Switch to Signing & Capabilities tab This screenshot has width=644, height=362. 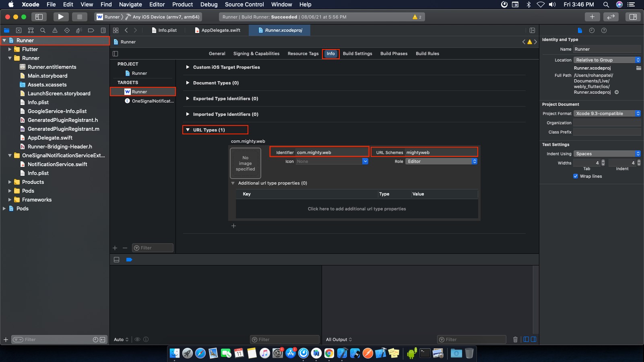click(256, 53)
